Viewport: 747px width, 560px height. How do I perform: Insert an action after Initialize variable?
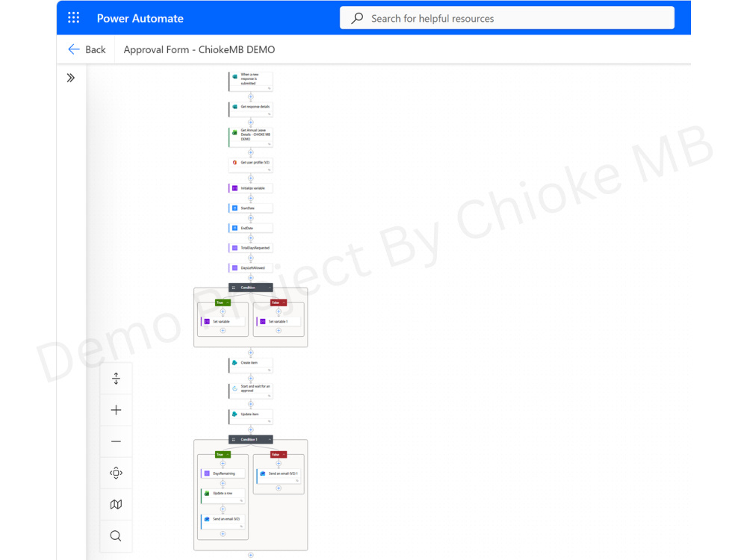[x=250, y=199]
